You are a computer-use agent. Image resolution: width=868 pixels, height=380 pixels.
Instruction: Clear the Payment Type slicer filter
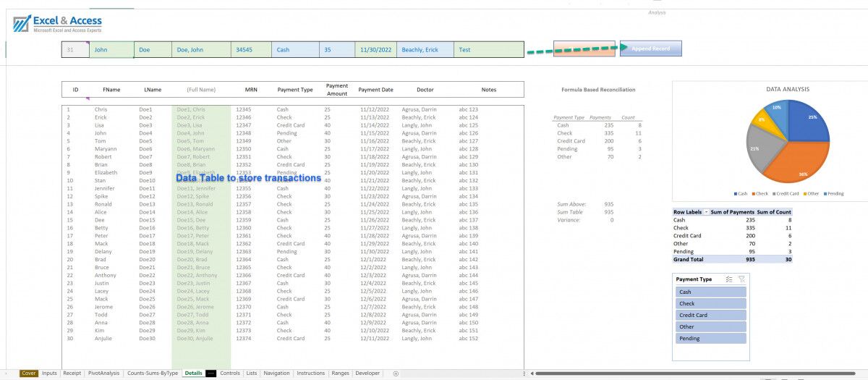coord(741,279)
